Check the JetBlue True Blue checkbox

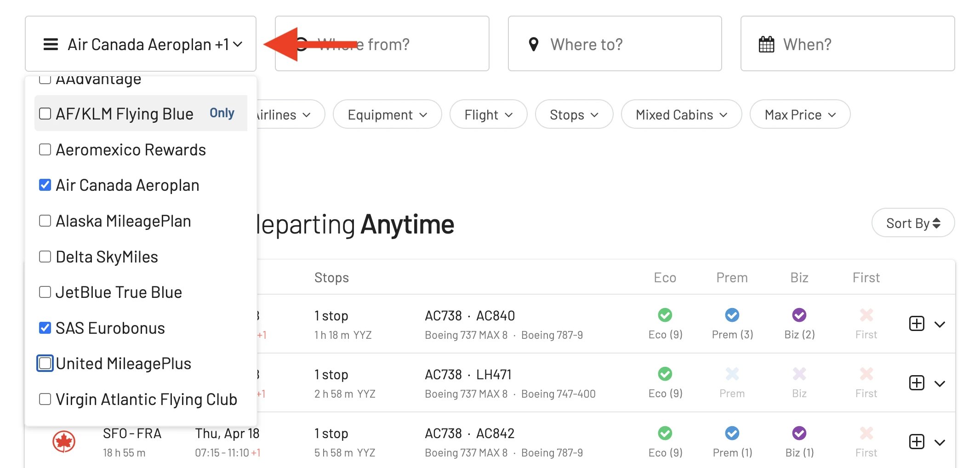coord(45,292)
